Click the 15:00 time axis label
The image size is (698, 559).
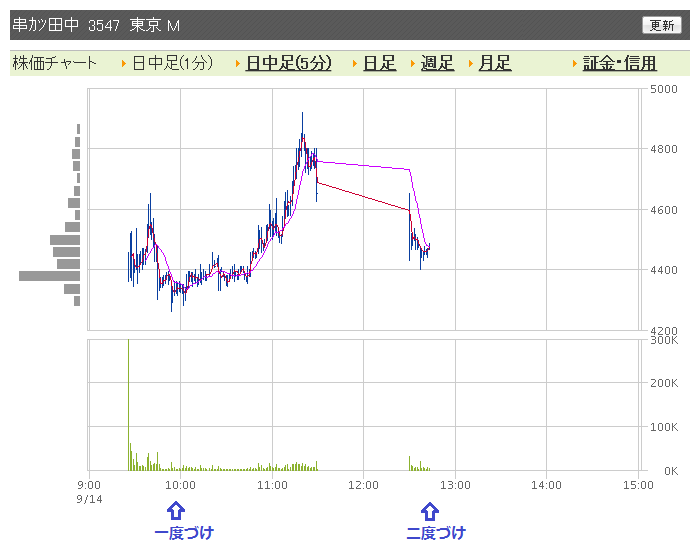point(638,485)
